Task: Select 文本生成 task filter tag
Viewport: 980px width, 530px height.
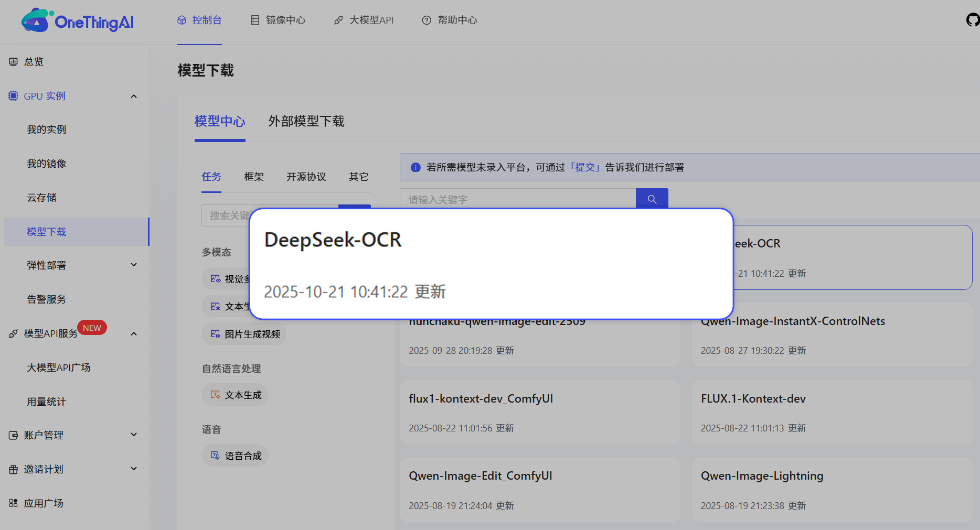Action: pos(235,395)
